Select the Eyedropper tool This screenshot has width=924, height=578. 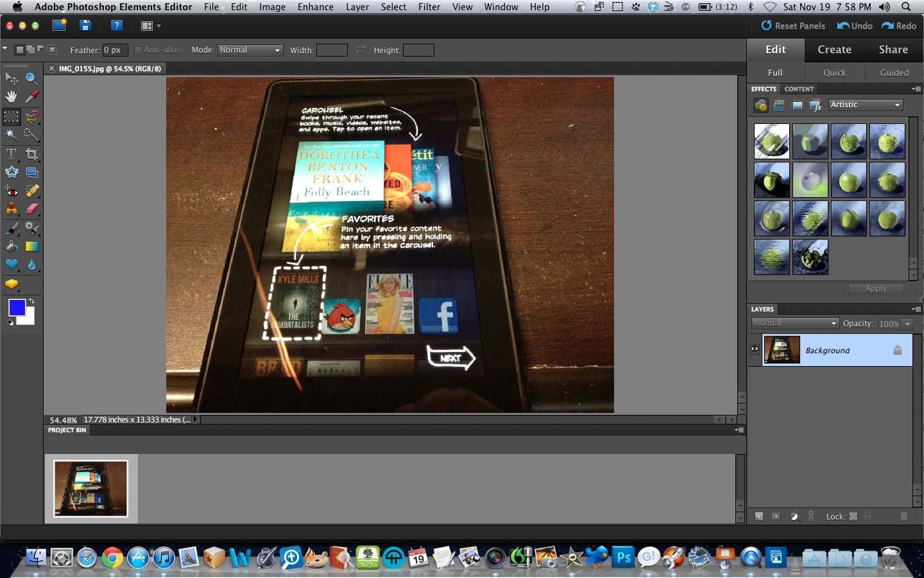click(31, 97)
